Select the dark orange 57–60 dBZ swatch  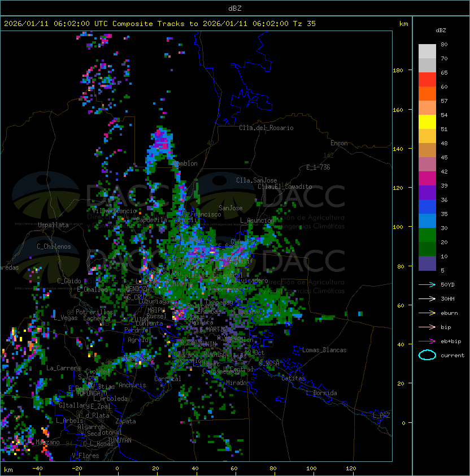click(427, 93)
